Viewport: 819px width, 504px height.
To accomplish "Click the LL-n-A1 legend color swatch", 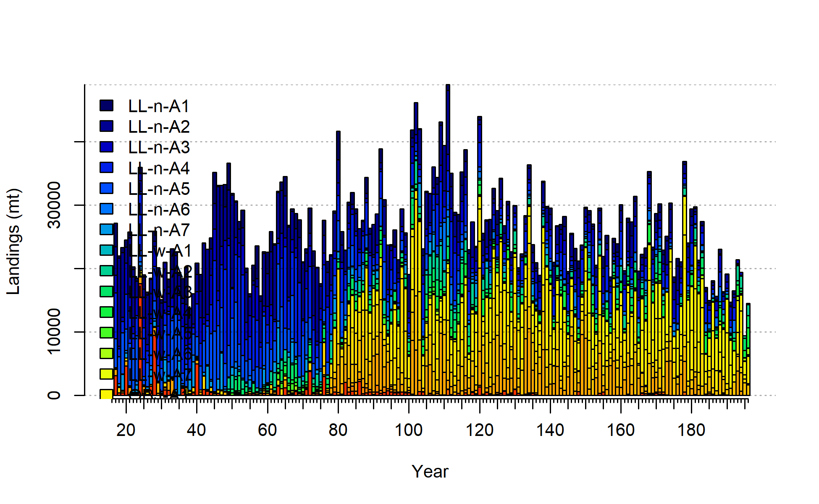I will pyautogui.click(x=106, y=105).
